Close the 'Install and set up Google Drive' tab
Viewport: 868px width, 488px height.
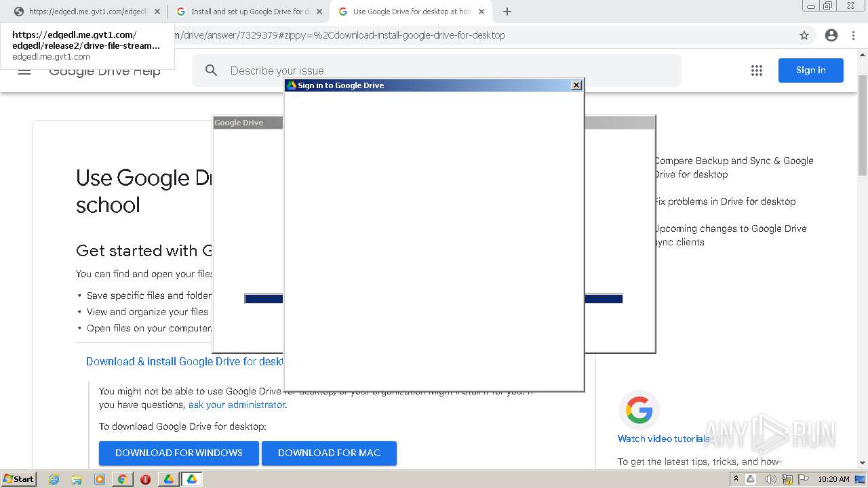tap(319, 12)
